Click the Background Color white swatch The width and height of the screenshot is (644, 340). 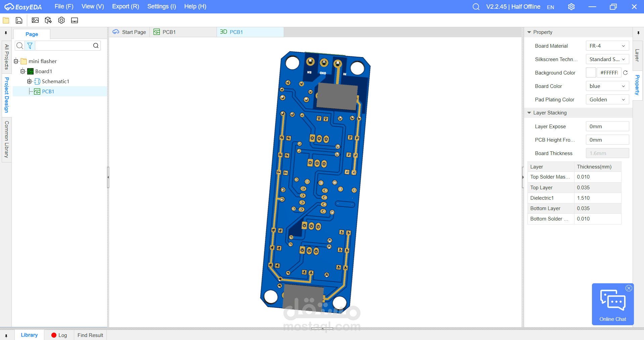591,73
